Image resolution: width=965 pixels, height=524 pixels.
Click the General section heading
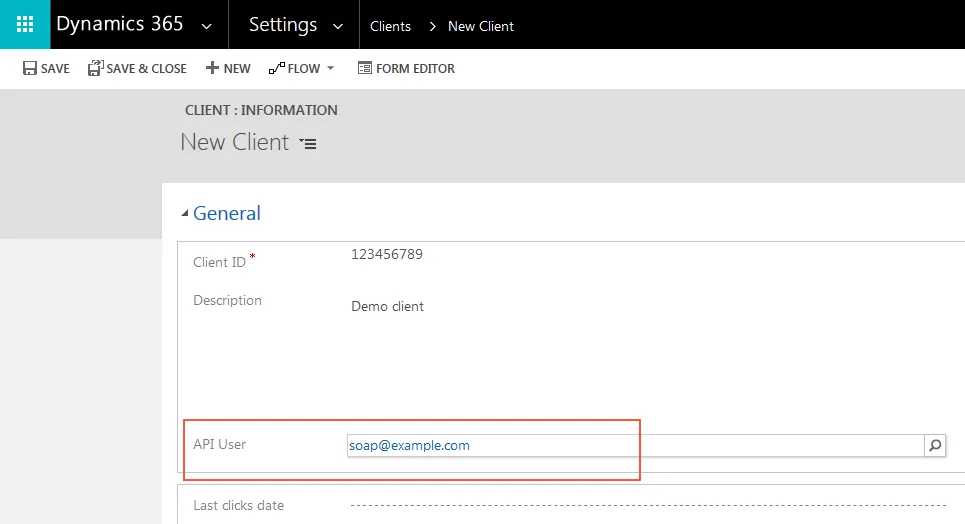tap(226, 213)
